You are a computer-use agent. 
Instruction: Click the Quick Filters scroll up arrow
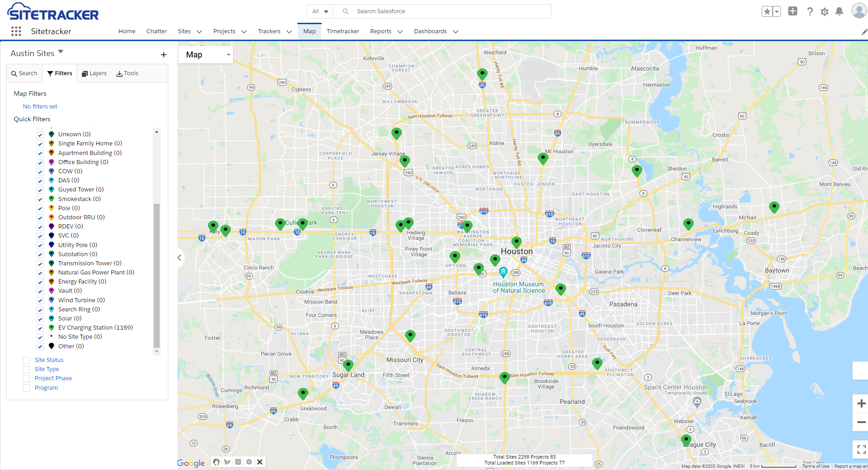[x=156, y=132]
